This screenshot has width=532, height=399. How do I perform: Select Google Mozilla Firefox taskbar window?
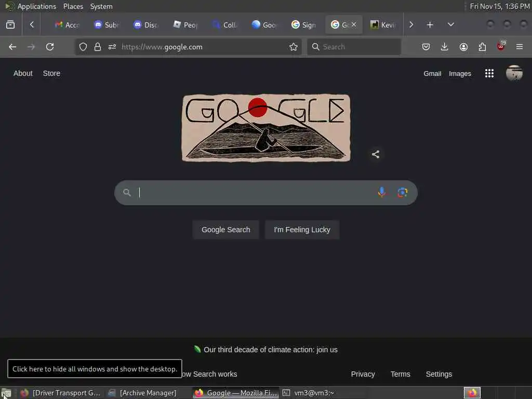pyautogui.click(x=236, y=393)
